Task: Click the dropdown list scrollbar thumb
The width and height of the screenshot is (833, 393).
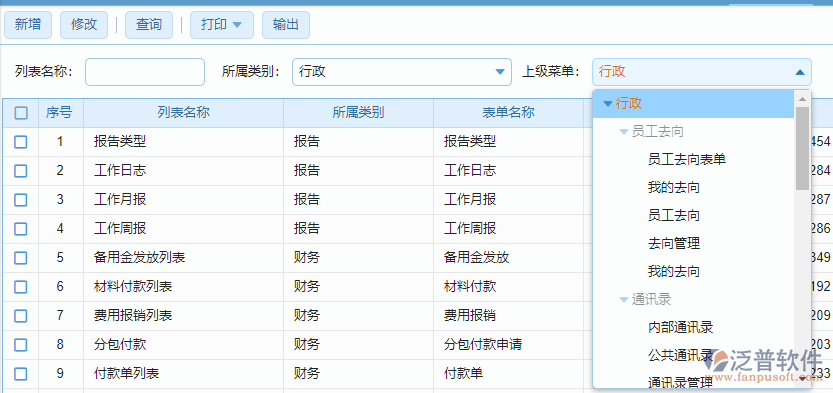Action: (802, 149)
